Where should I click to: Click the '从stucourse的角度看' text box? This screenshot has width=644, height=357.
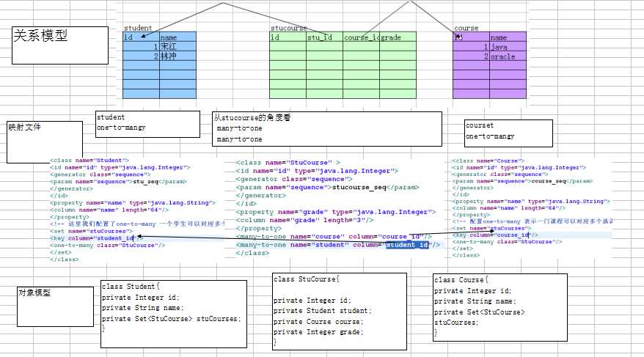point(327,129)
